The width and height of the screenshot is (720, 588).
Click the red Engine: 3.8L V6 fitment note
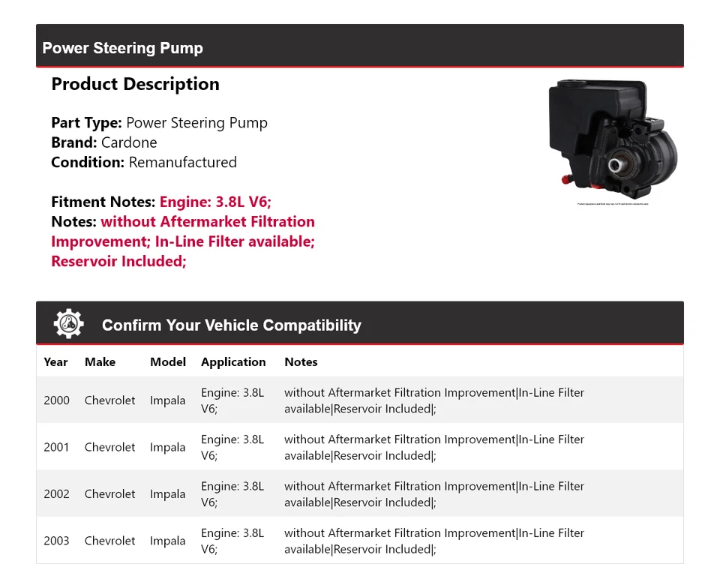215,202
